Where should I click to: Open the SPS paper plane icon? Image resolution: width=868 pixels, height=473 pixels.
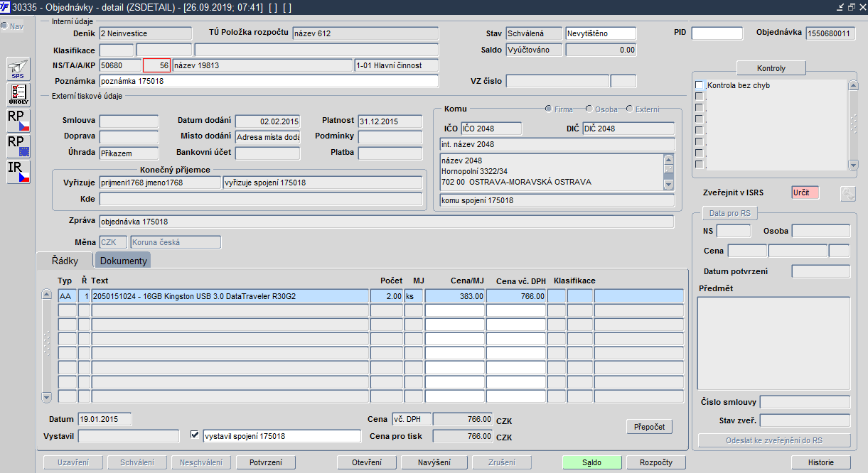point(18,70)
